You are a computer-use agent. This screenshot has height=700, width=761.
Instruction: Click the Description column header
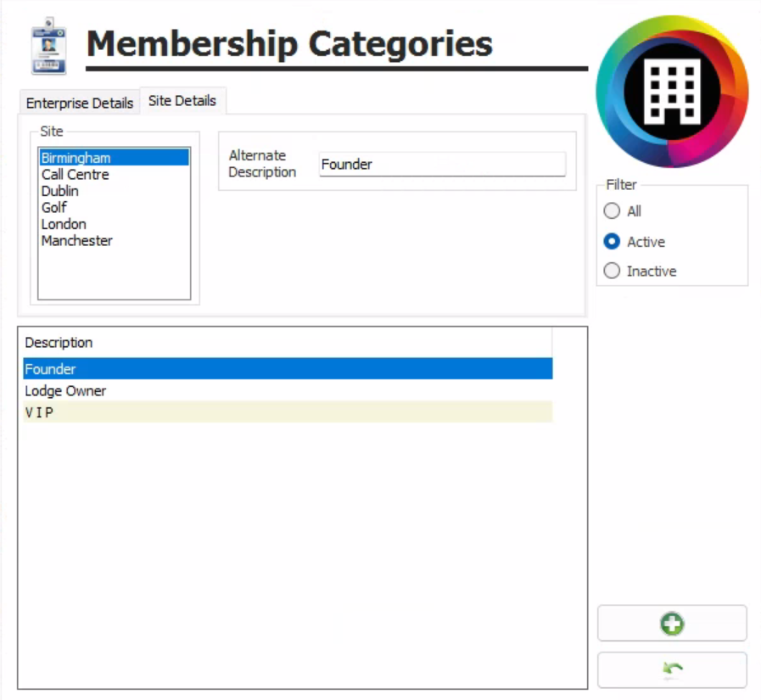coord(288,342)
